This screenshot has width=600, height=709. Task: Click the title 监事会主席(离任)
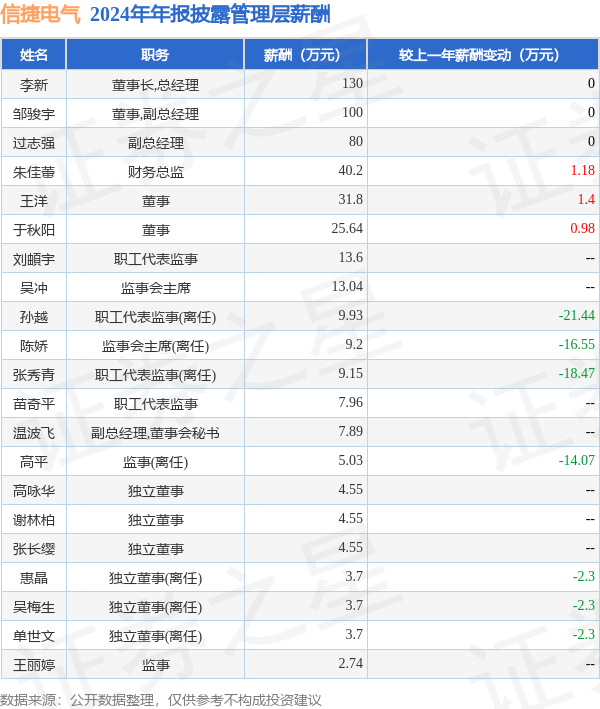[155, 346]
